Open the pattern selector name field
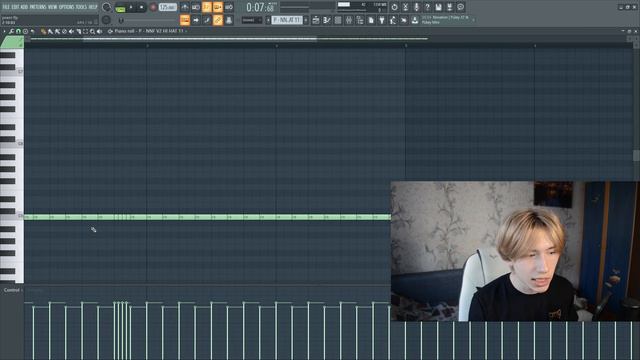Screen dimensions: 640x360 tap(287, 20)
